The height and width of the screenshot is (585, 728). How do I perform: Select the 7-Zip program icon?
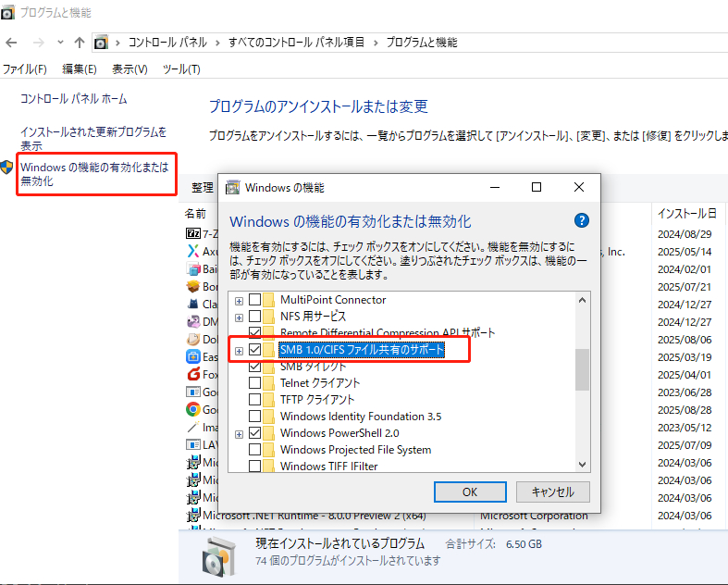click(x=193, y=233)
